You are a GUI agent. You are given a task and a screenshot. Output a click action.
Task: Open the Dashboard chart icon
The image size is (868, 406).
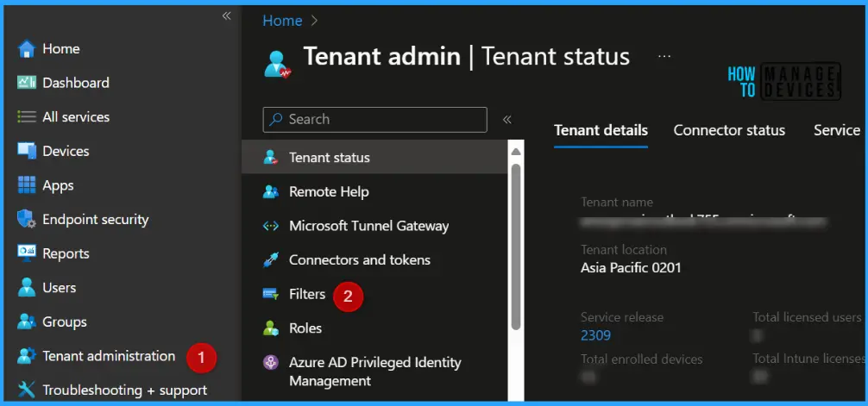click(27, 83)
